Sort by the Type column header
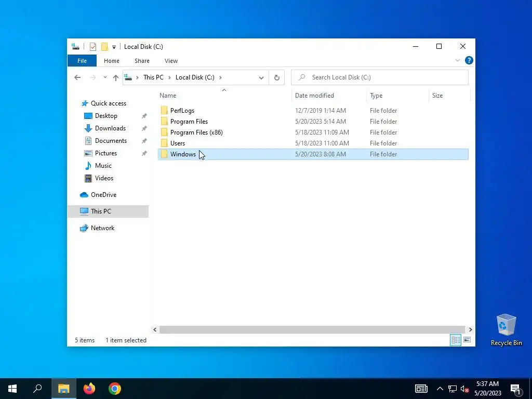Image resolution: width=532 pixels, height=399 pixels. [x=376, y=96]
